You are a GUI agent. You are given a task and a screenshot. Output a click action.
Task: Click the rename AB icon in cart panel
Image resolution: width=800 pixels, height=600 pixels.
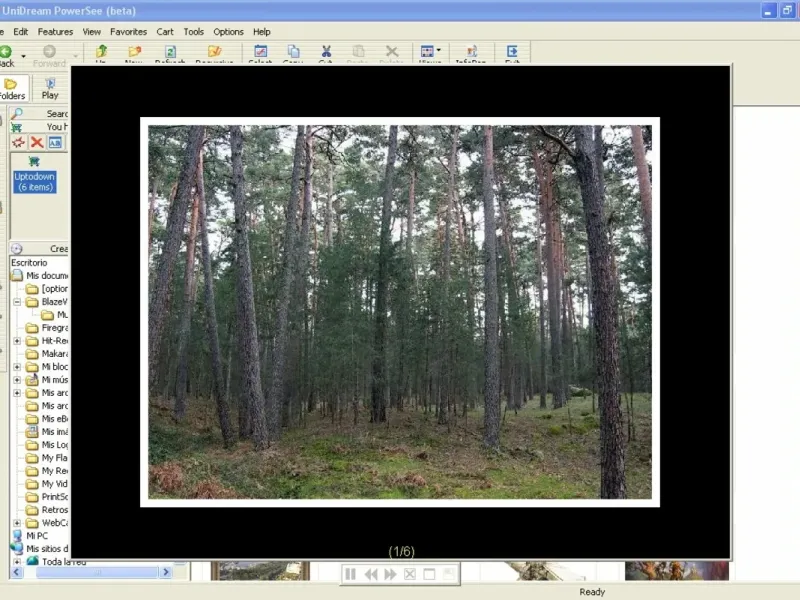coord(55,142)
